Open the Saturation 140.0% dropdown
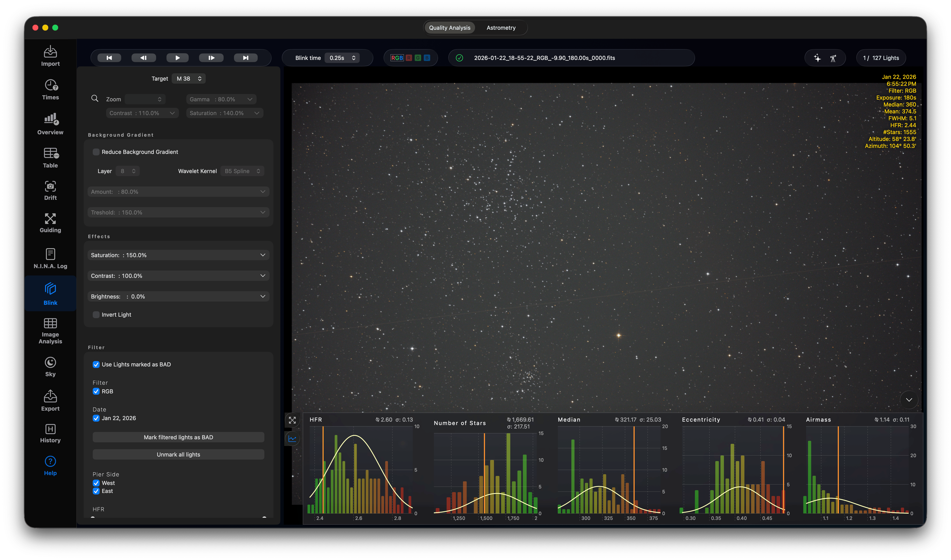 [x=225, y=113]
